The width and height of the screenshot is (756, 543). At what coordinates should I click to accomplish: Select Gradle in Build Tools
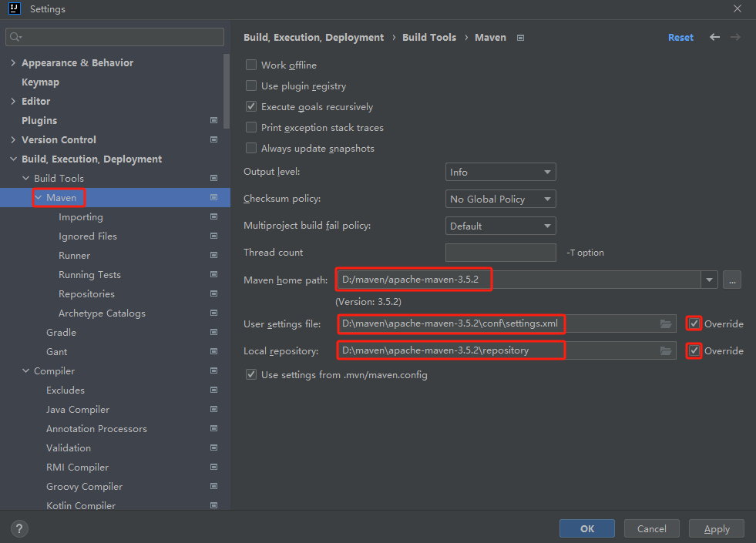click(61, 333)
